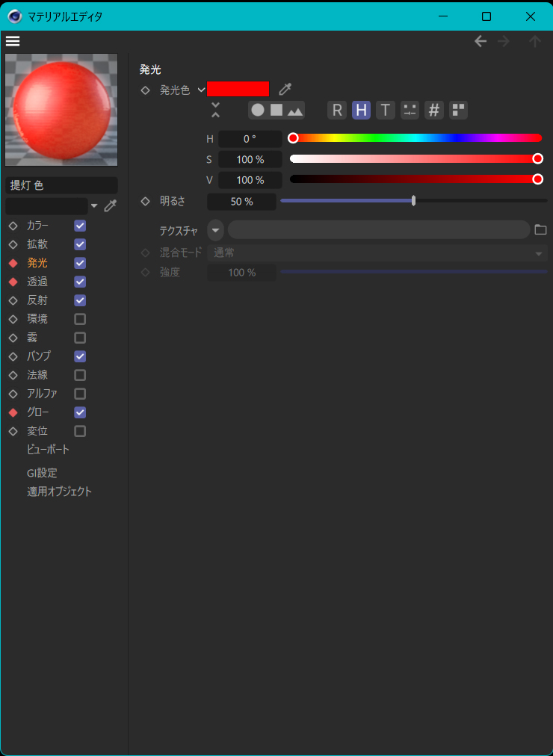Open the hex color # mode
553x756 pixels.
coord(434,111)
